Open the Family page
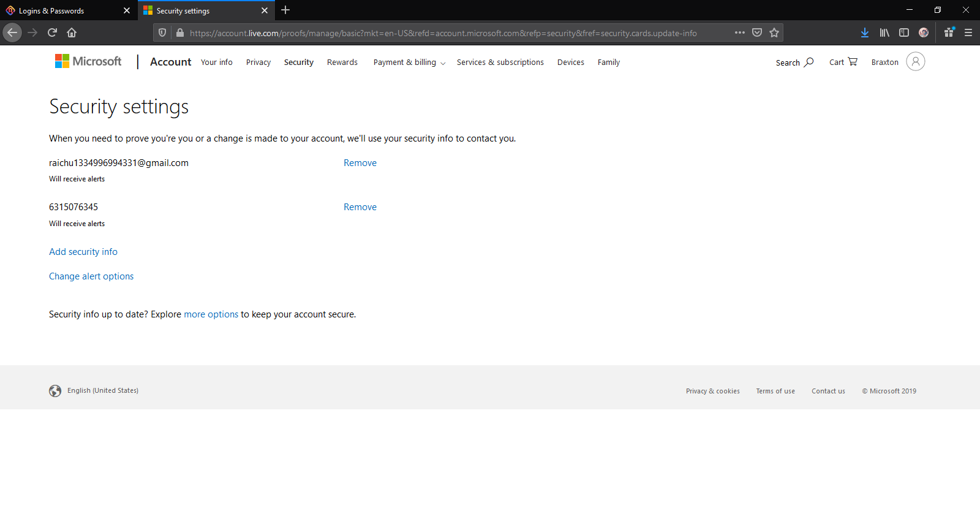 (609, 63)
